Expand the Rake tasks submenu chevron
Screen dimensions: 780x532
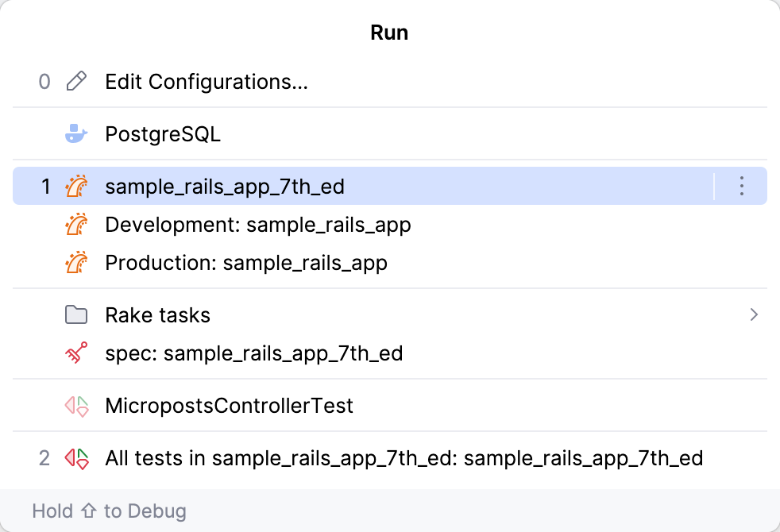pyautogui.click(x=753, y=314)
